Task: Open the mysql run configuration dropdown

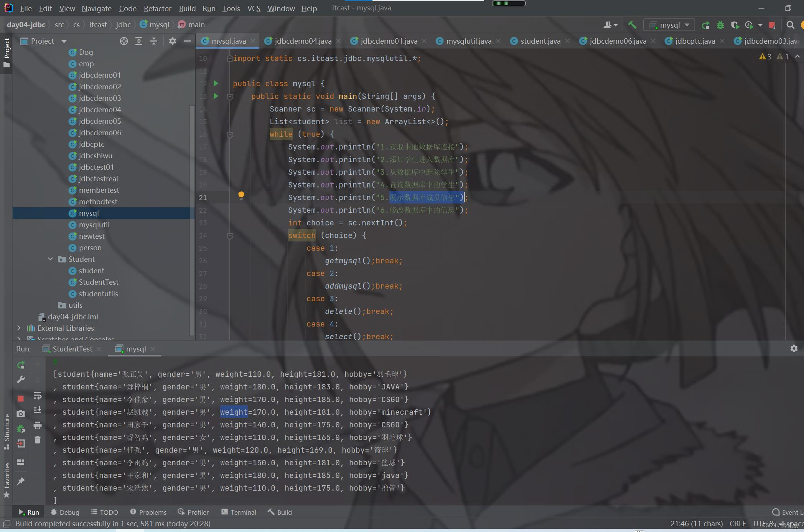Action: (669, 25)
